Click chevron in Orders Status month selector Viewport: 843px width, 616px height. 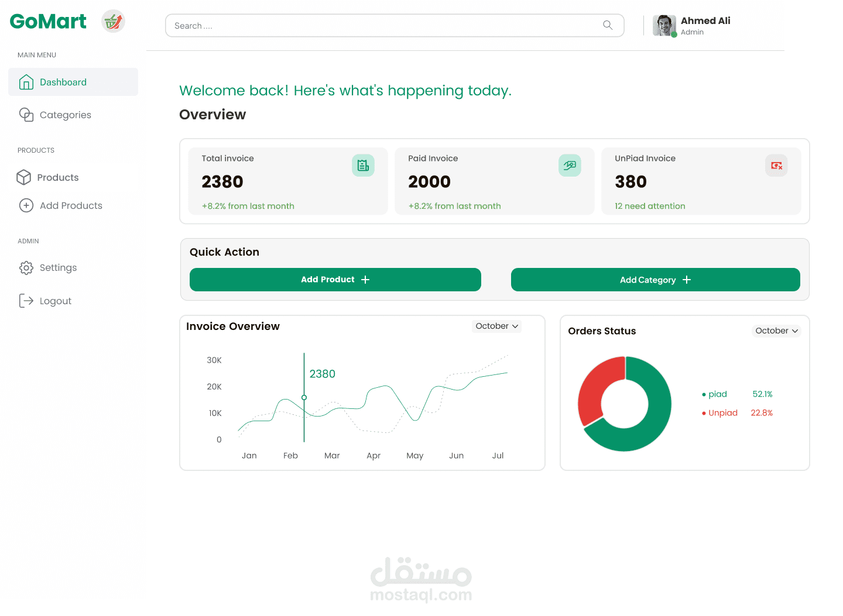pos(795,331)
